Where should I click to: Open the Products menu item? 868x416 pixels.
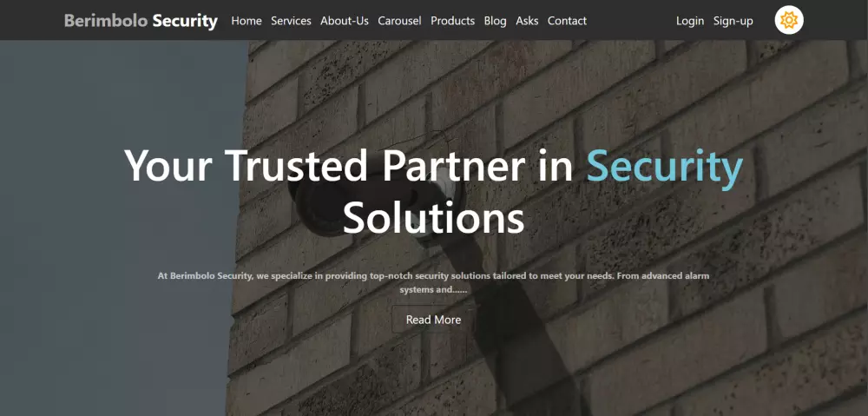[452, 21]
